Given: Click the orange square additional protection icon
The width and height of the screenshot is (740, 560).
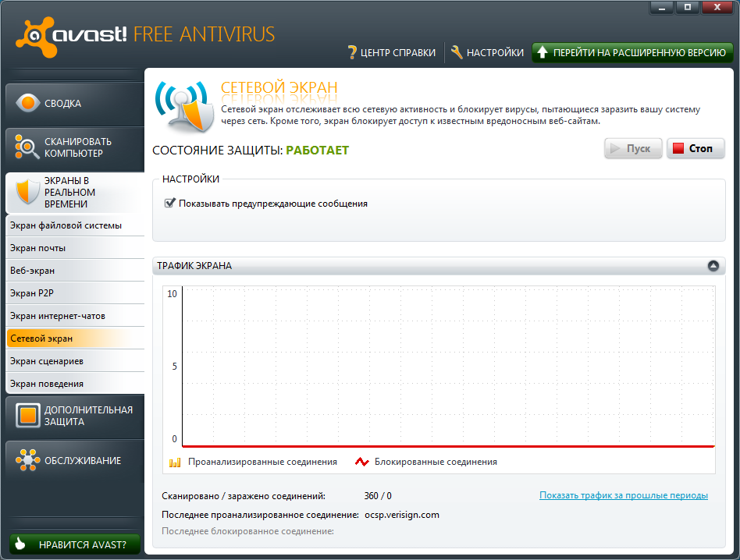Looking at the screenshot, I should tap(28, 415).
